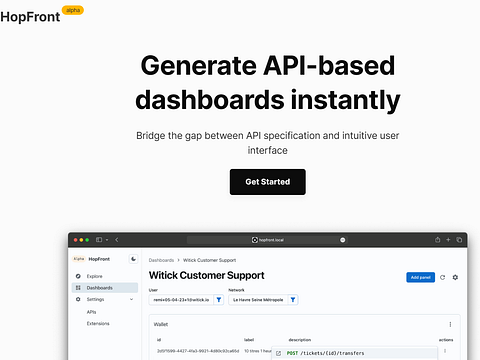Toggle dark mode moon icon
This screenshot has height=360, width=480.
click(133, 259)
